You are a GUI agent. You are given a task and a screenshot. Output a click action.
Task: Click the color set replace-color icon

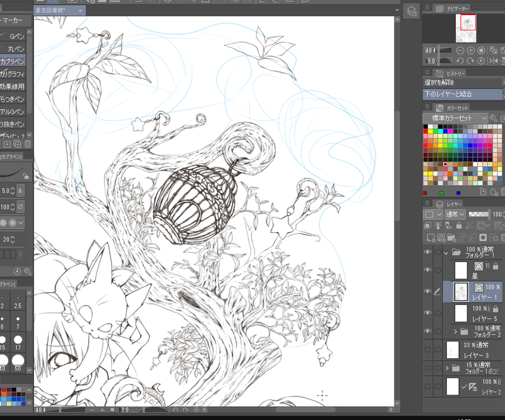click(483, 193)
